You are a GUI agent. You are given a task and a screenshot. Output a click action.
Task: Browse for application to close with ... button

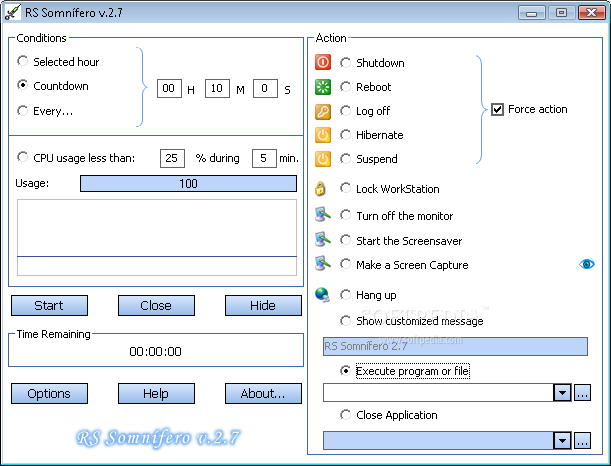click(582, 441)
